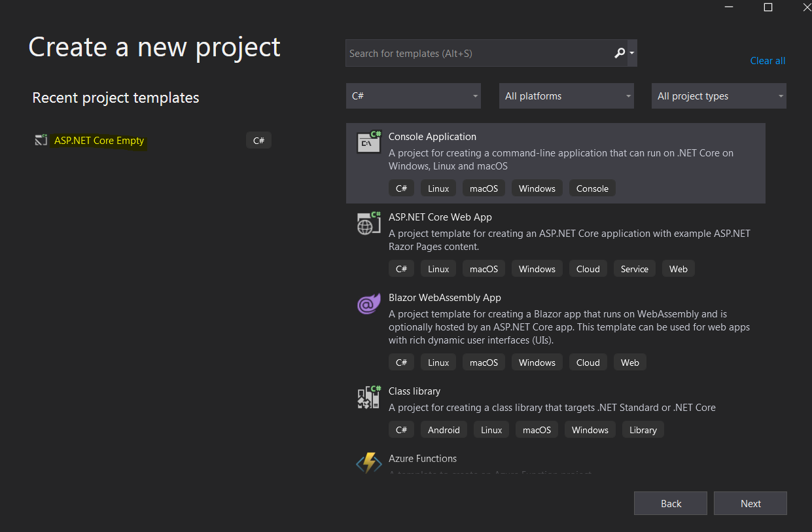Click the Console tag under Console Application
The height and width of the screenshot is (532, 812).
click(592, 188)
